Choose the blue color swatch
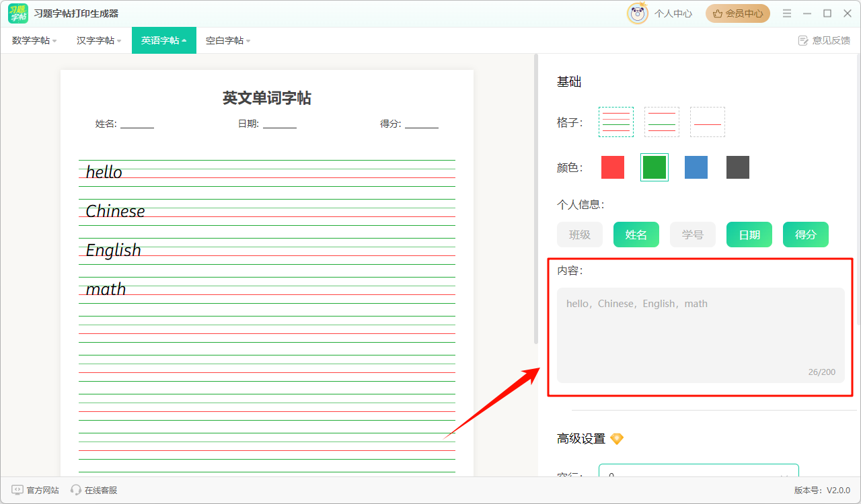861x504 pixels. pyautogui.click(x=696, y=167)
